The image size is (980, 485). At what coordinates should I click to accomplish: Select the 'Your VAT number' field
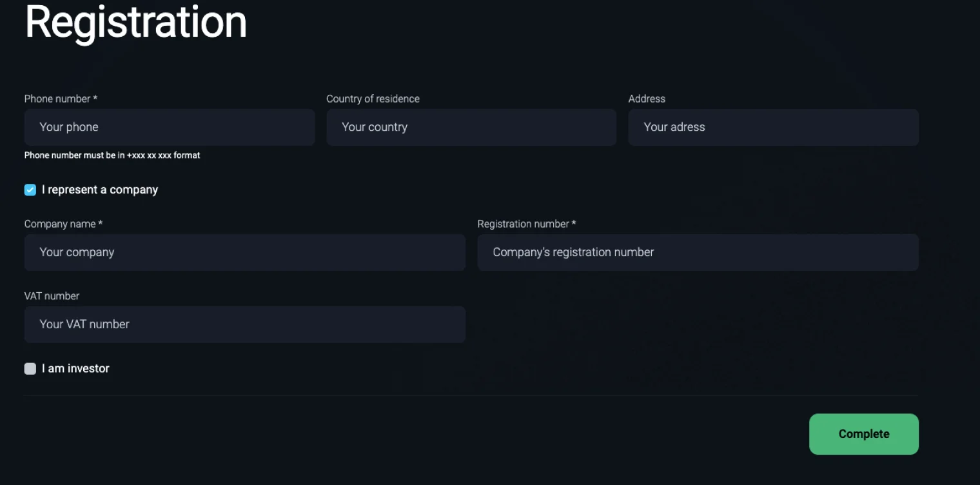(245, 324)
